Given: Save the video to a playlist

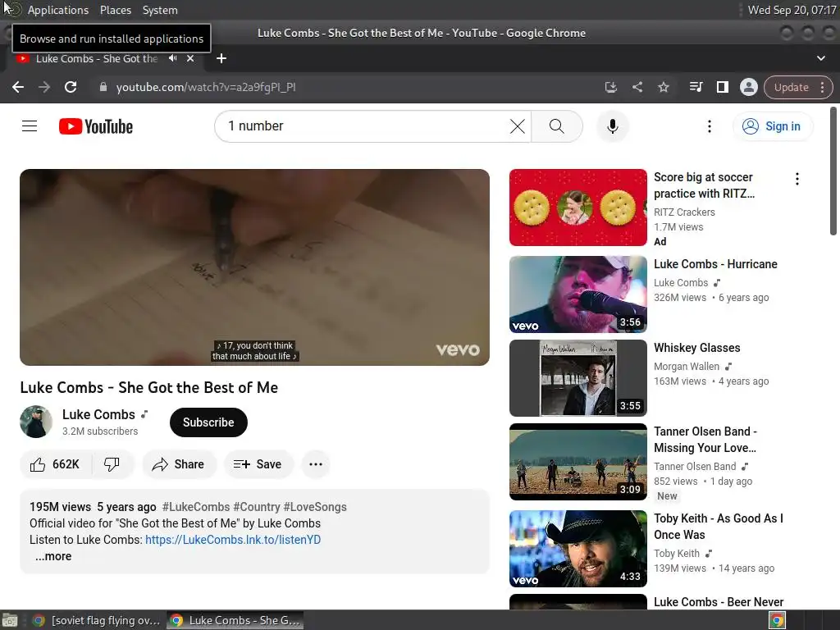Looking at the screenshot, I should pyautogui.click(x=258, y=464).
